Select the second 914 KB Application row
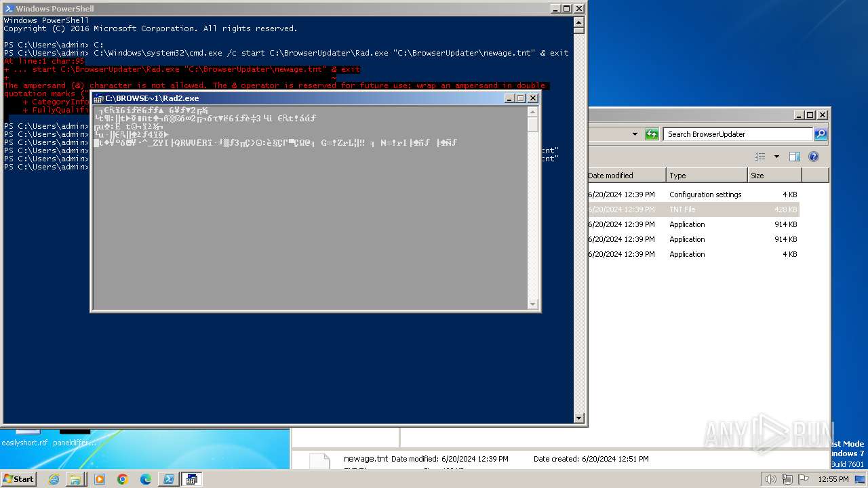868x488 pixels. [x=693, y=239]
